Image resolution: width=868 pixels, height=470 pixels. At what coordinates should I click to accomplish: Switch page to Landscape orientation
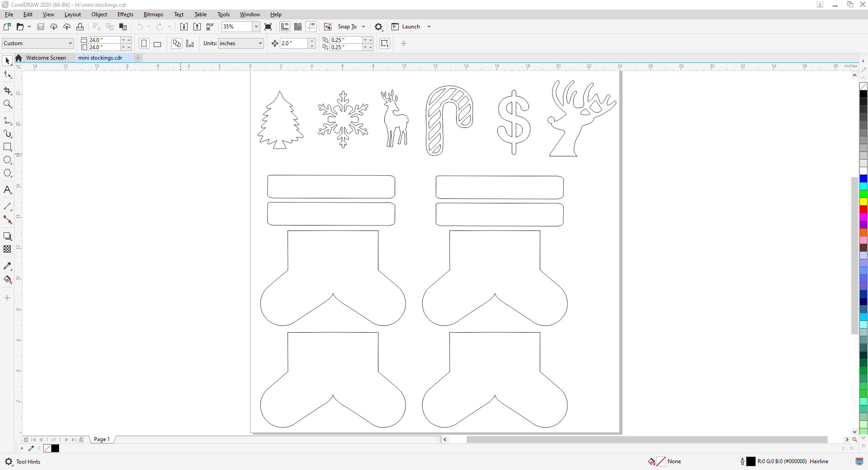(x=157, y=43)
